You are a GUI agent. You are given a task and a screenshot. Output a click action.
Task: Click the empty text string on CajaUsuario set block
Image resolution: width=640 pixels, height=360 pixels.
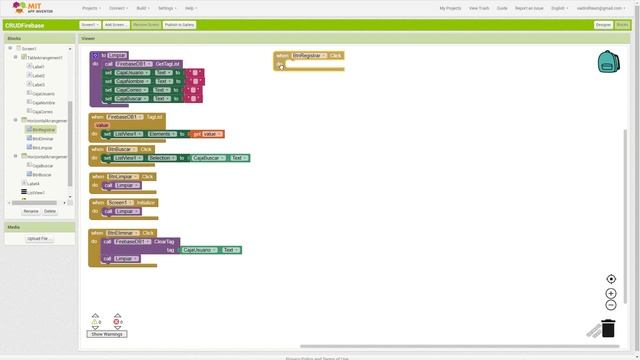coord(194,73)
